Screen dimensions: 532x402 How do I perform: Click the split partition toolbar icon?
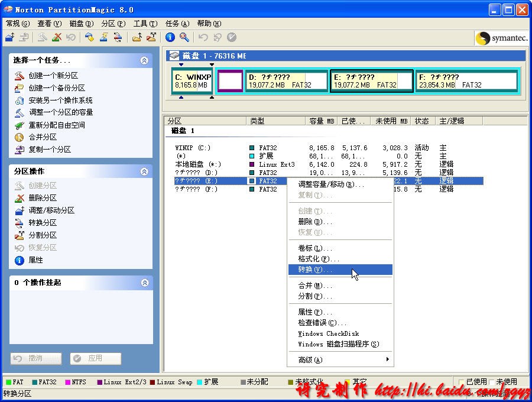pyautogui.click(x=151, y=37)
